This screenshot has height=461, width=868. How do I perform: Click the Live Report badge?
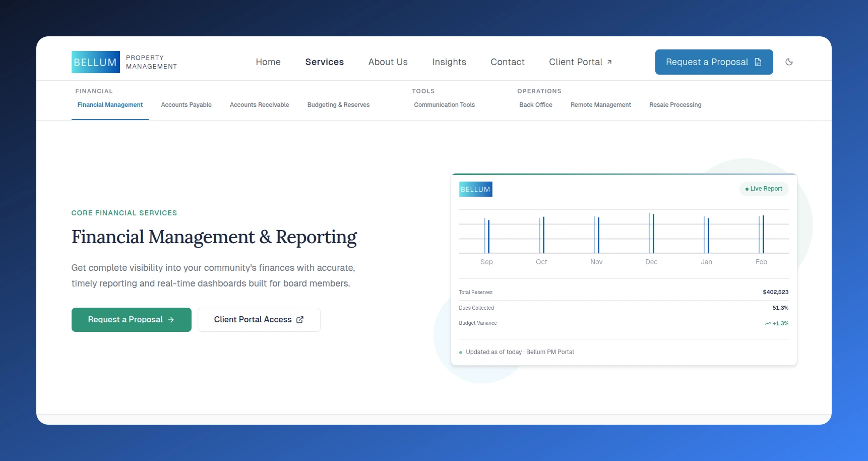[764, 189]
